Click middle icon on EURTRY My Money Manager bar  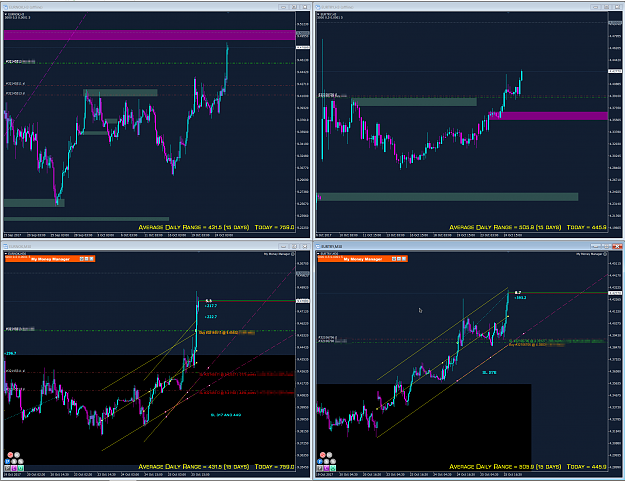[399, 259]
